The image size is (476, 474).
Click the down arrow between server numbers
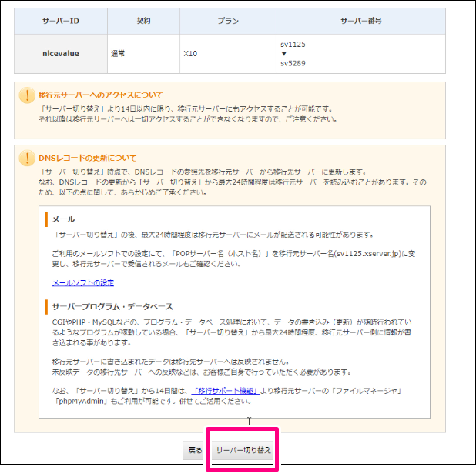click(x=284, y=54)
